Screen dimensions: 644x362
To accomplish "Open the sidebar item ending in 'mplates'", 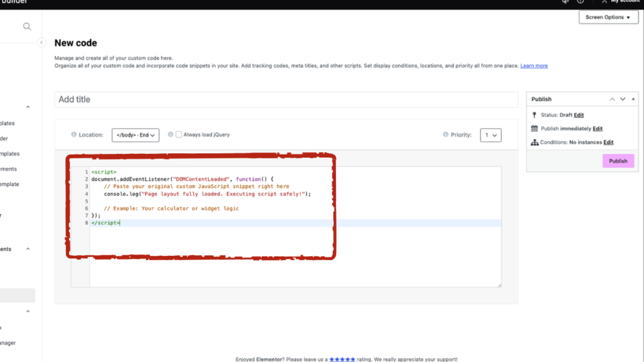I will pyautogui.click(x=10, y=153).
